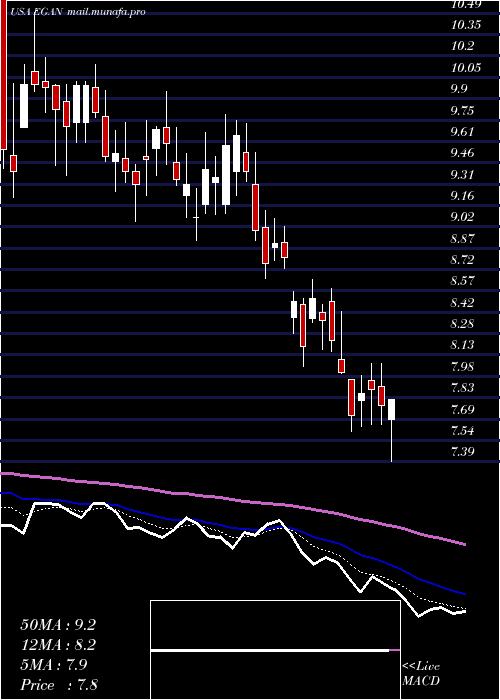This screenshot has width=500, height=700.
Task: Click the 7.39 price axis label
Action: point(462,452)
